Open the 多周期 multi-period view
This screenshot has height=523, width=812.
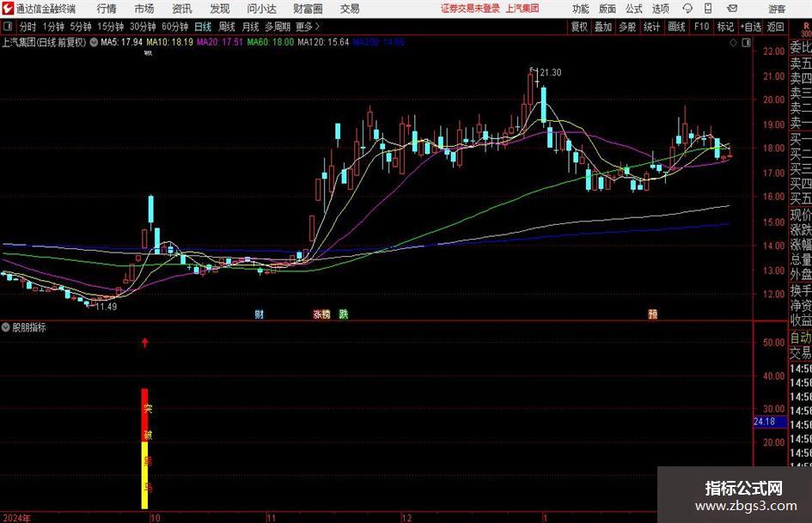278,27
